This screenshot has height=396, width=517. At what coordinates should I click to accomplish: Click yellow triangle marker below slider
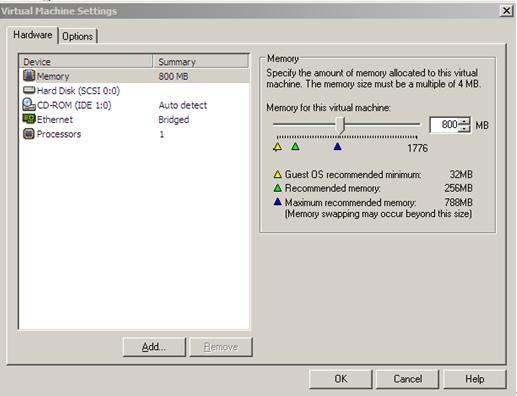(x=277, y=147)
